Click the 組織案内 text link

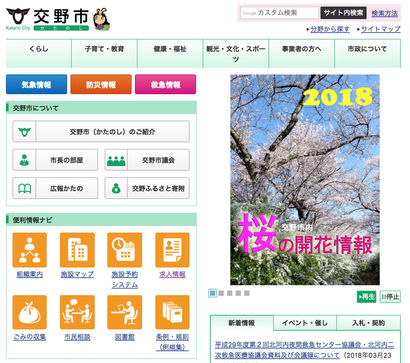point(30,274)
